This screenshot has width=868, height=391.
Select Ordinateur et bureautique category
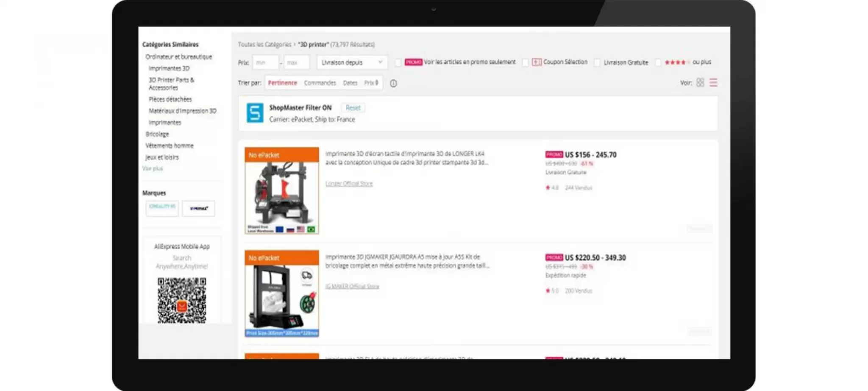pos(178,56)
